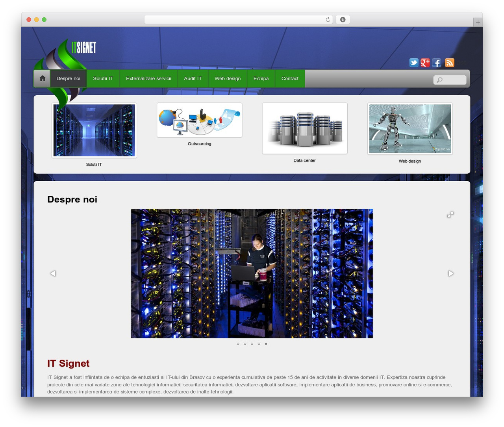Click the browser download icon
504x427 pixels.
343,20
